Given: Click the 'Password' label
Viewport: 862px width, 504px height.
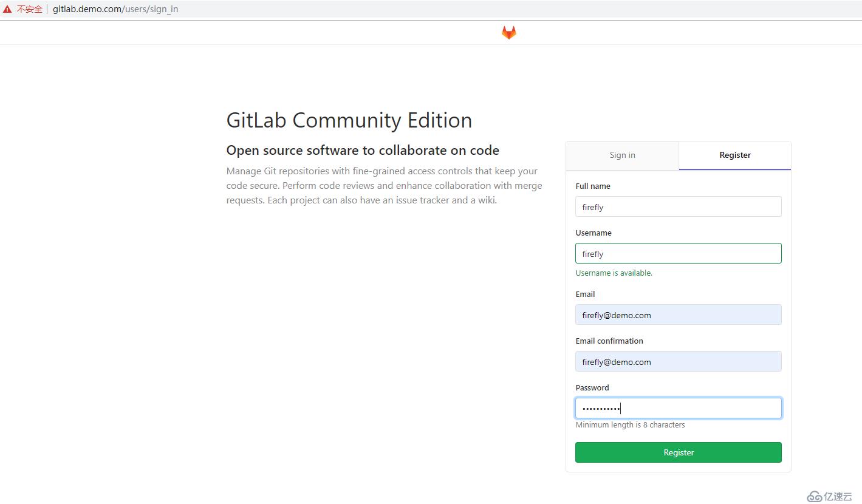Looking at the screenshot, I should tap(592, 388).
